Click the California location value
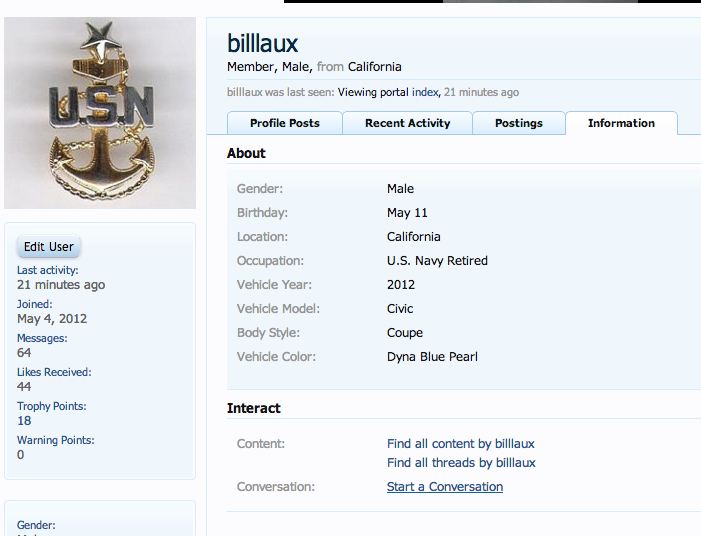 [414, 236]
